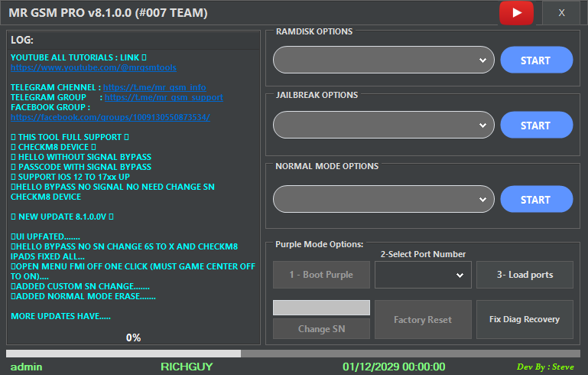The image size is (588, 375).
Task: Close the MR GSM PRO window
Action: pyautogui.click(x=561, y=13)
